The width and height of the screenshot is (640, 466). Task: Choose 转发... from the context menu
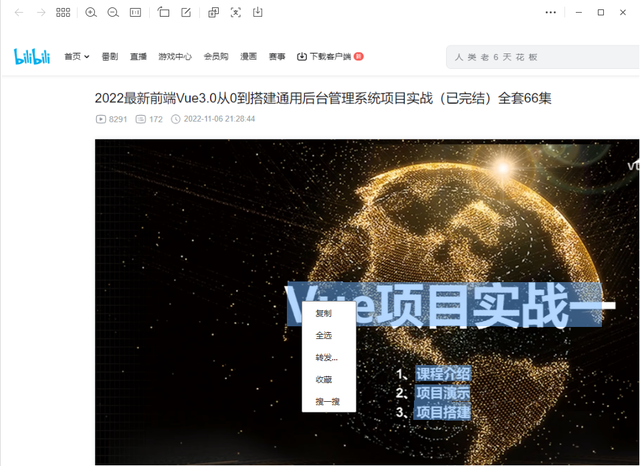coord(329,357)
